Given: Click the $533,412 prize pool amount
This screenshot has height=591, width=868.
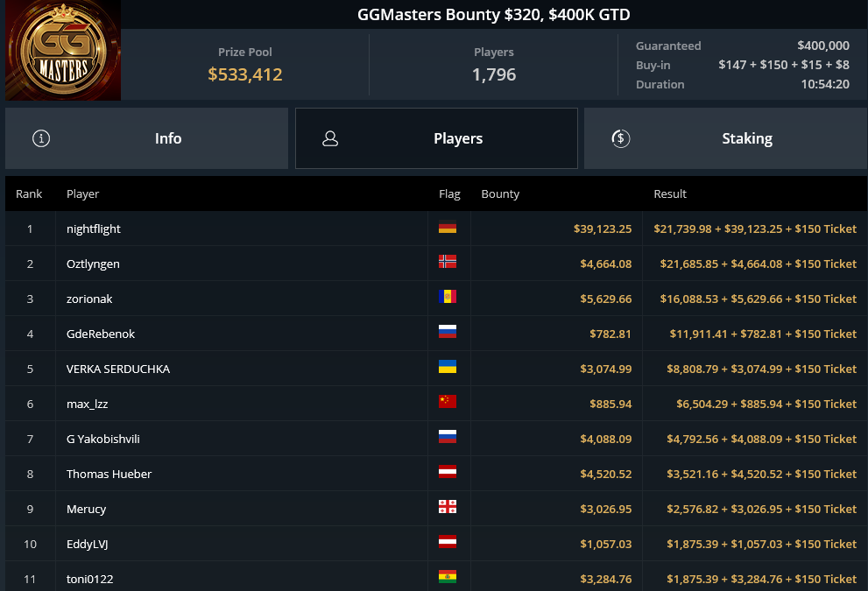Looking at the screenshot, I should 245,74.
